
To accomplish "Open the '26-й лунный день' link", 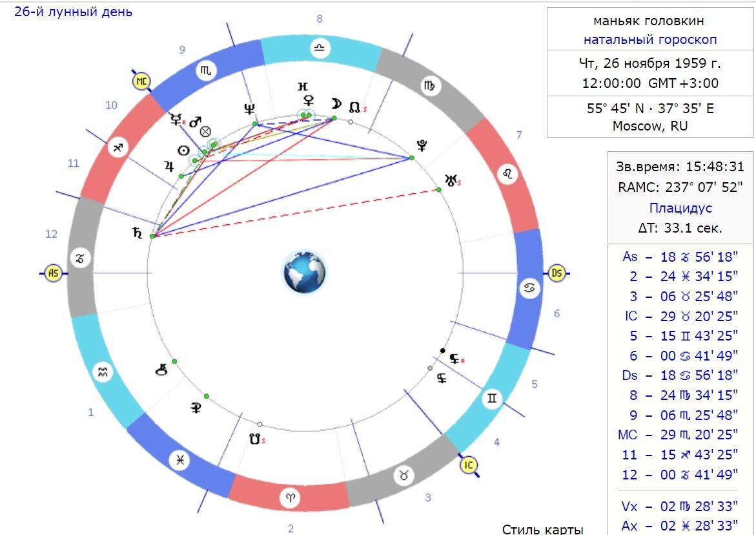I will 74,12.
